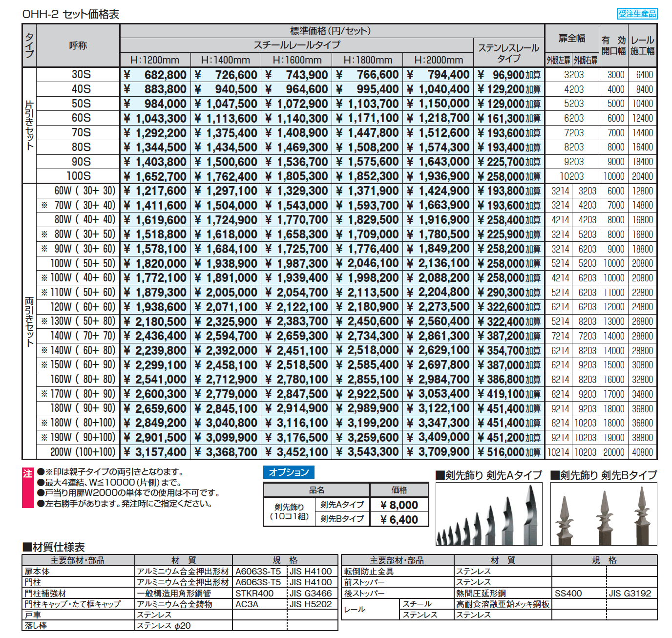Click the 剣先Bタイプ ¥6,400 price entry

(399, 519)
